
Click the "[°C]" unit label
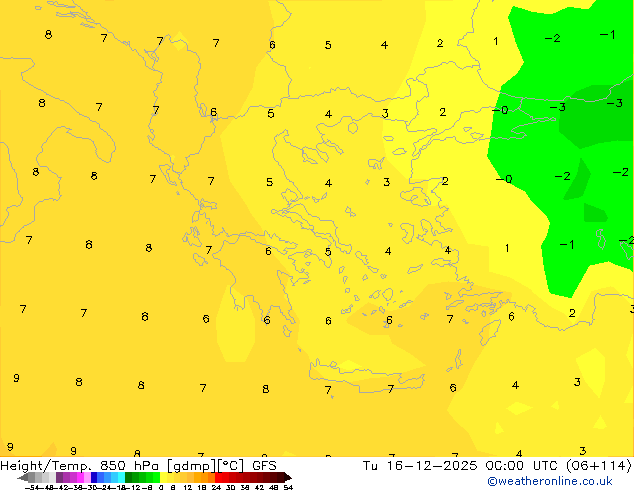(231, 466)
